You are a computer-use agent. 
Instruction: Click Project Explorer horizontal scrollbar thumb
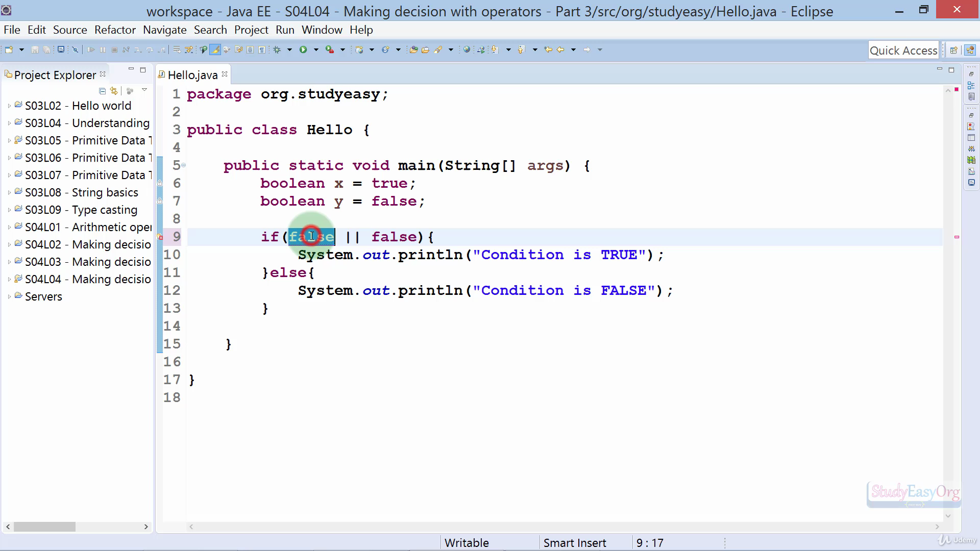(x=44, y=527)
